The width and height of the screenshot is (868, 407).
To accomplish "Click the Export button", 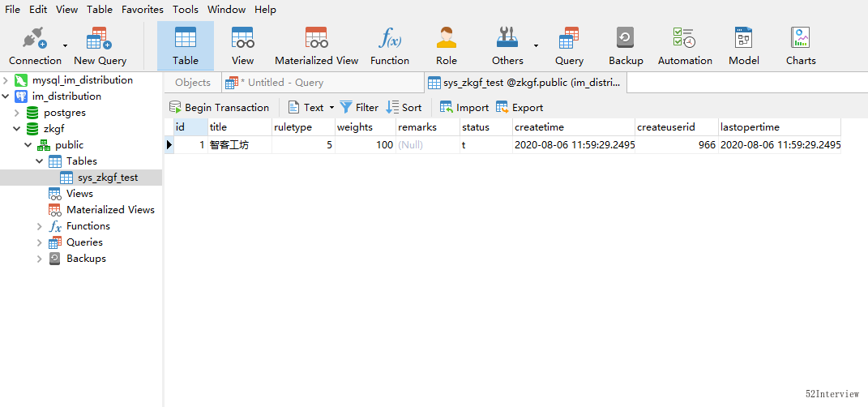I will [x=520, y=108].
